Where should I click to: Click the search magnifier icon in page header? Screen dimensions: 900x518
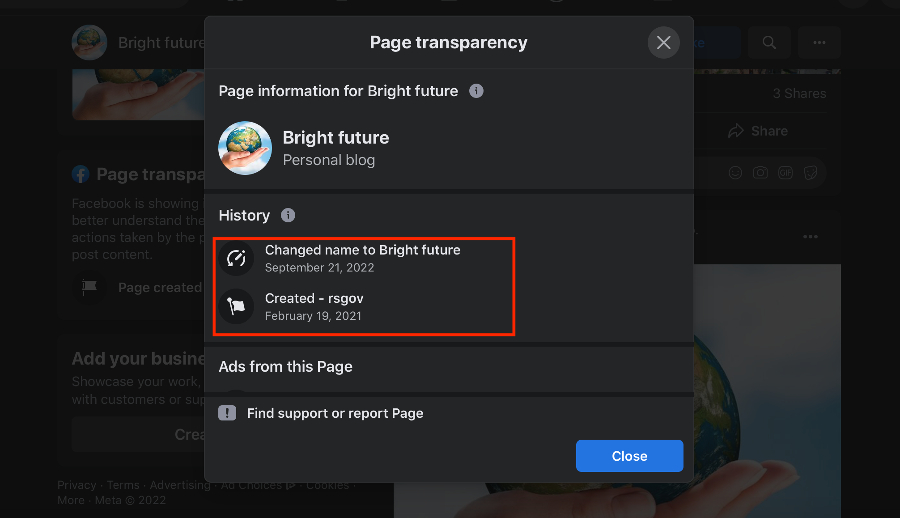point(769,43)
